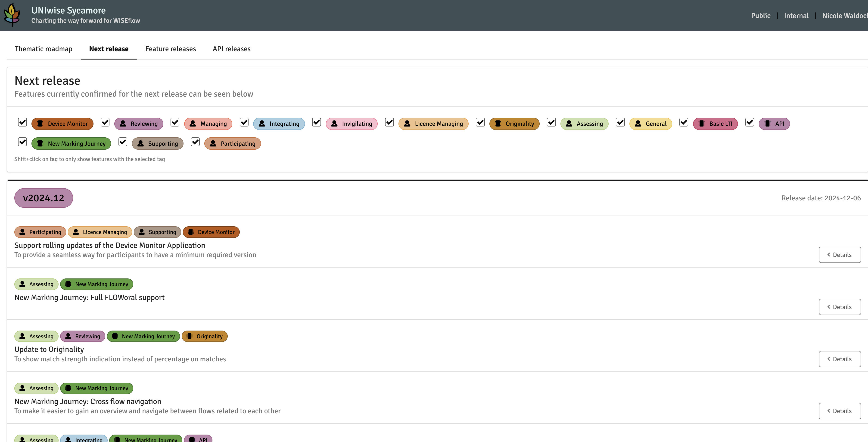Click the Internal link in header
The width and height of the screenshot is (868, 442).
[796, 16]
